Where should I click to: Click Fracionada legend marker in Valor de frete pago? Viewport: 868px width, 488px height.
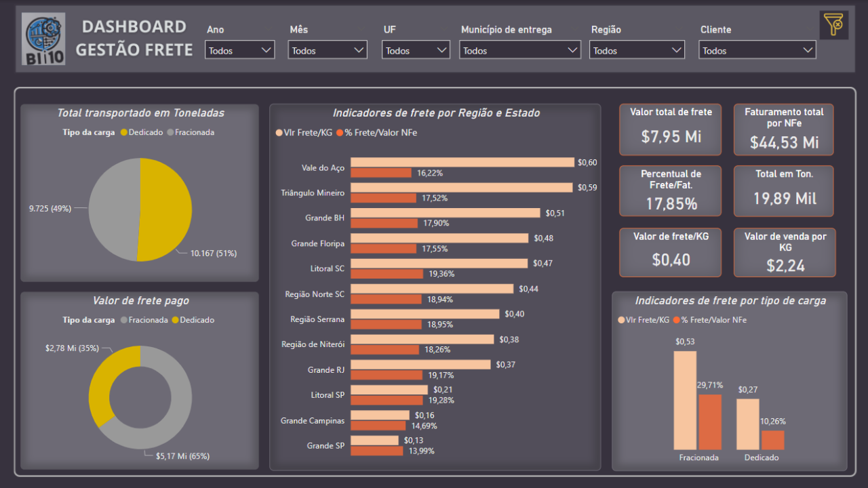pos(124,320)
